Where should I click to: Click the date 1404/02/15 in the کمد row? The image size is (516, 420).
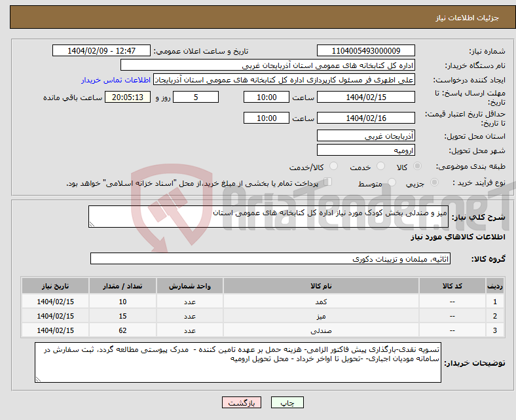tap(55, 302)
